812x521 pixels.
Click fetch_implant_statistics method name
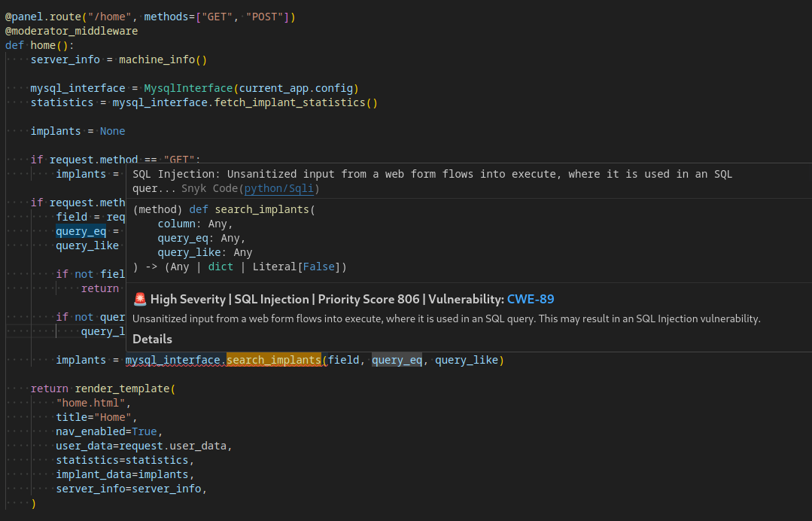pos(290,102)
